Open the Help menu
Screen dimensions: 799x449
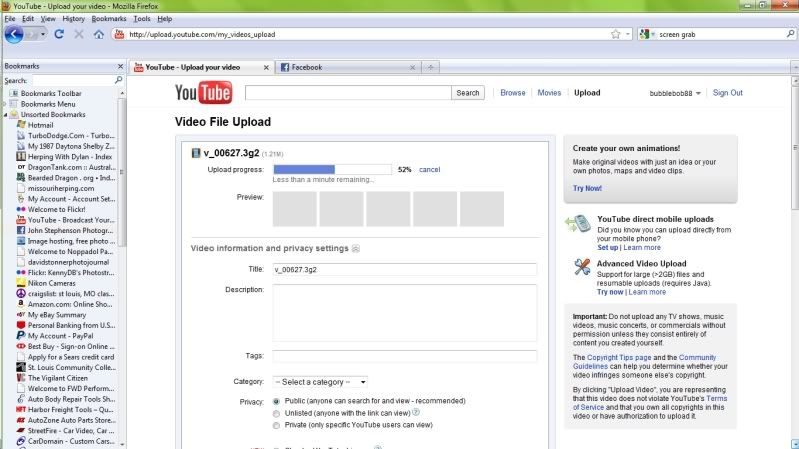tap(164, 19)
